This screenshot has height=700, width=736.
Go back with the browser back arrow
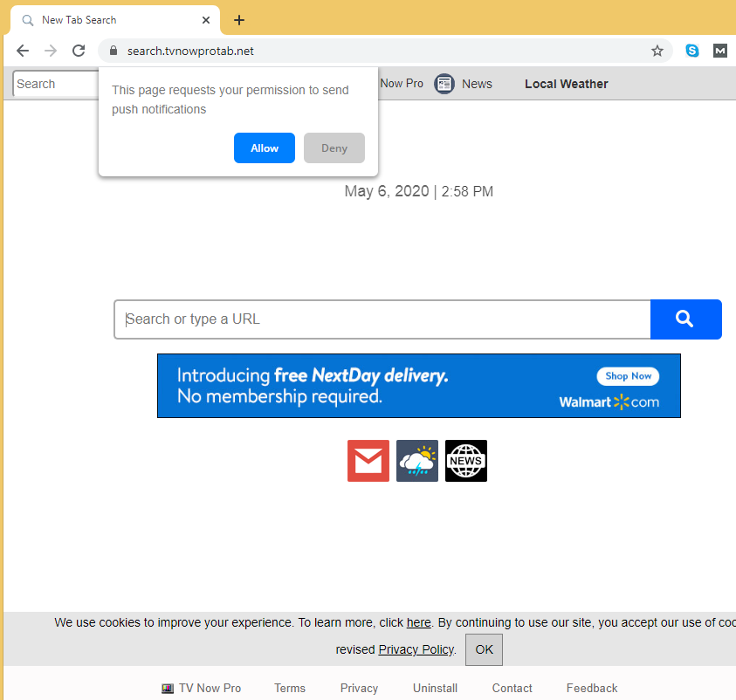pyautogui.click(x=23, y=51)
